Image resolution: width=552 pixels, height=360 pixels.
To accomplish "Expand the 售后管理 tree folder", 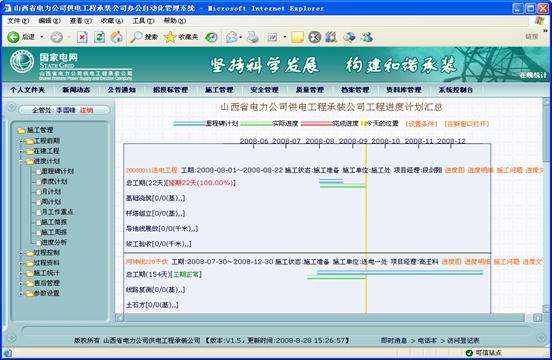I will (x=21, y=283).
